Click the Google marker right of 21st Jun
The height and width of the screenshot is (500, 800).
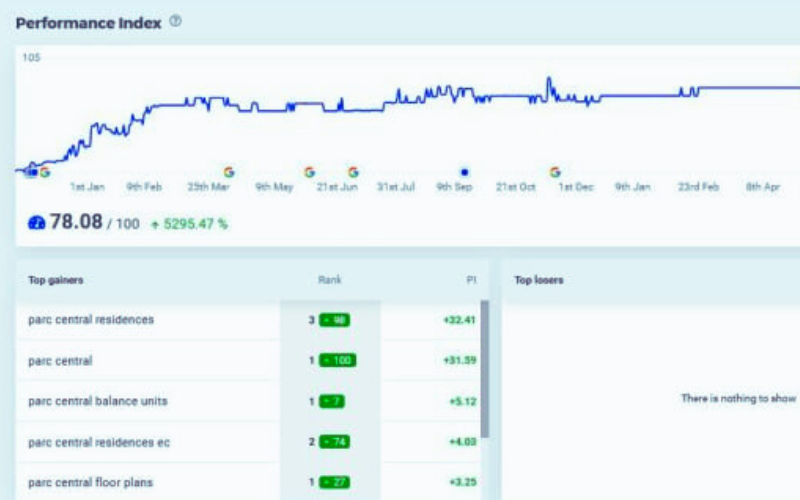click(353, 172)
